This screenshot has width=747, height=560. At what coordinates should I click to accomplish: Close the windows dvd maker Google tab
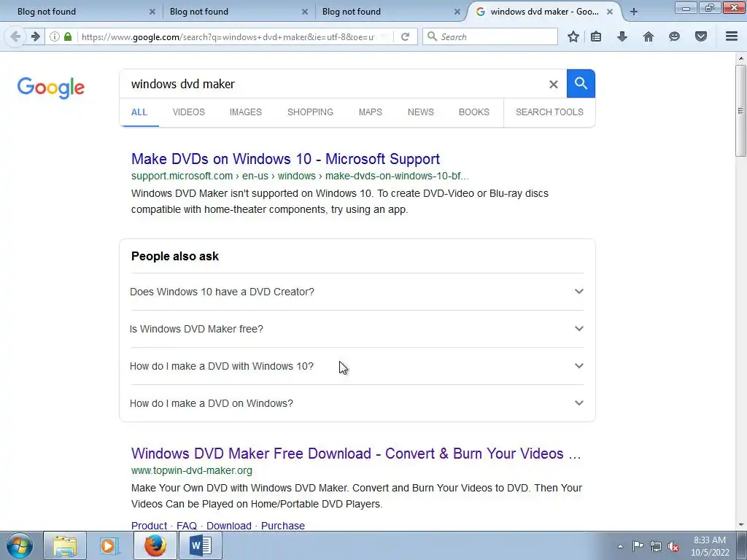(609, 12)
